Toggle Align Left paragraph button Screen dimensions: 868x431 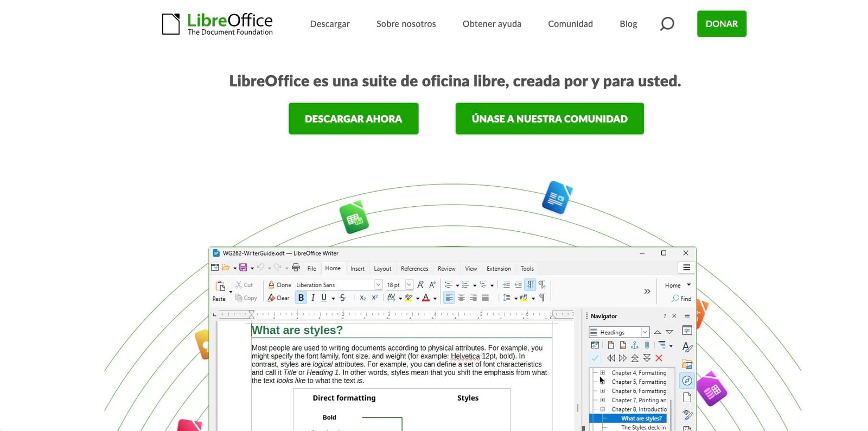(449, 297)
